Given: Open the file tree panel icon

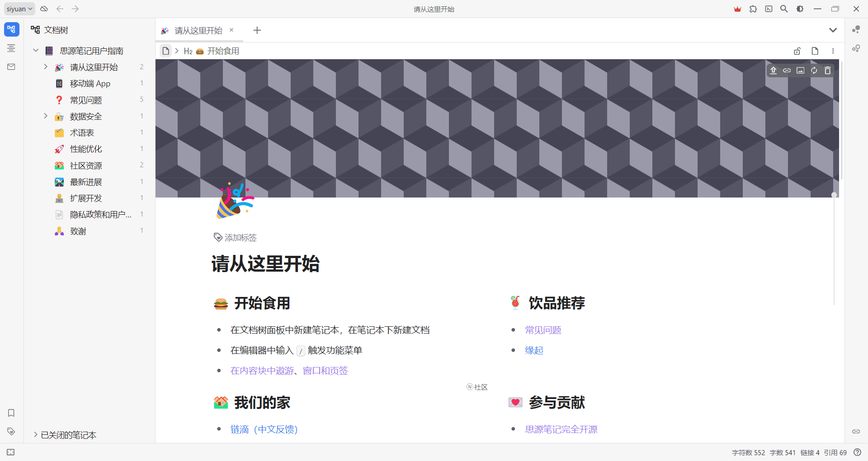Looking at the screenshot, I should click(11, 29).
